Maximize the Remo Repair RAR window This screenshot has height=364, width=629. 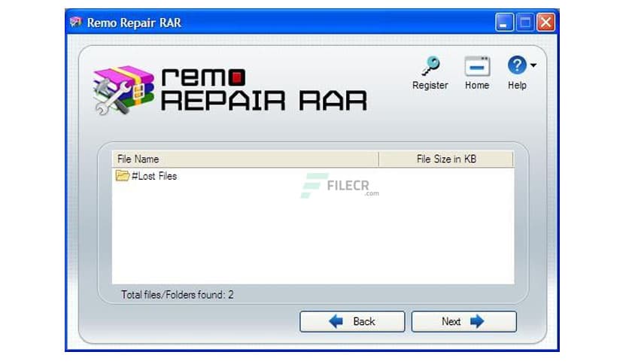click(524, 23)
